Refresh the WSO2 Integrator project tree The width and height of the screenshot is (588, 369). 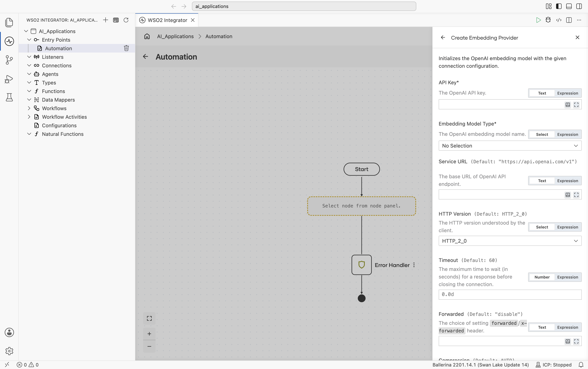[x=126, y=20]
